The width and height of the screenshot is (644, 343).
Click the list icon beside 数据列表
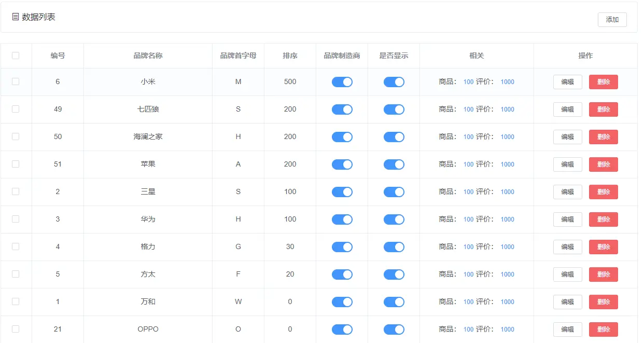(x=16, y=17)
